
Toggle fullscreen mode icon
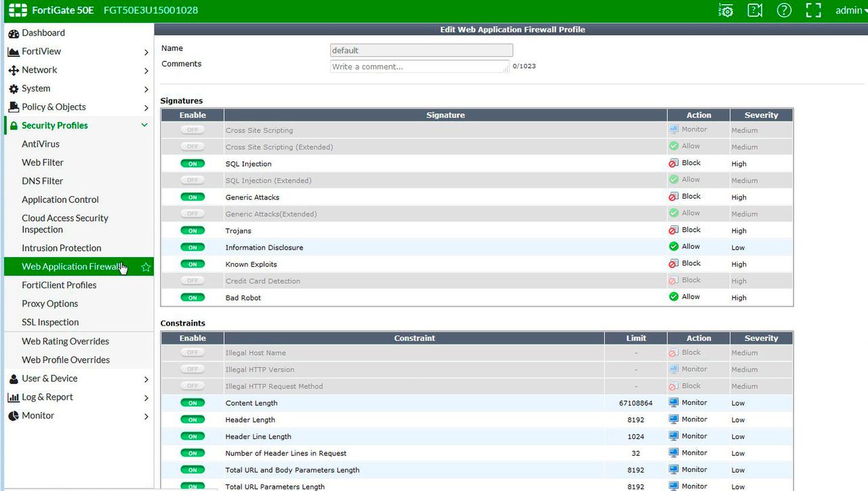click(x=813, y=10)
